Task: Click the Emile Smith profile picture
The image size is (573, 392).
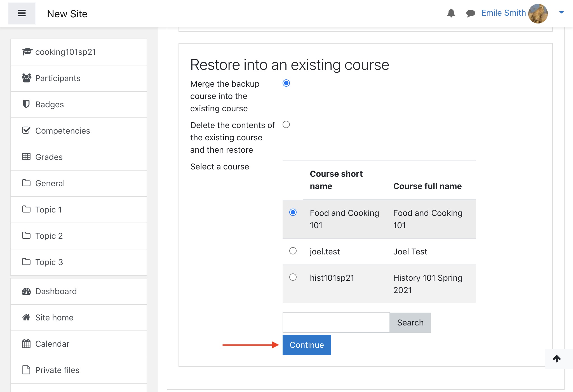Action: pos(538,13)
